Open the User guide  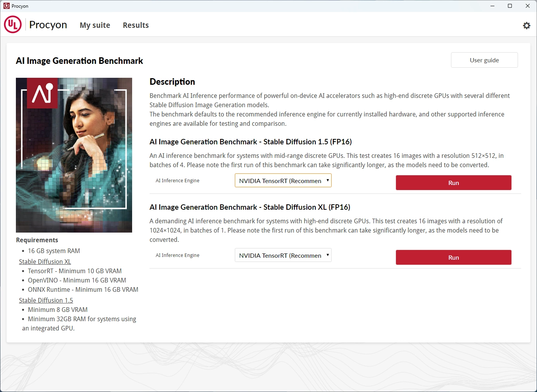484,60
